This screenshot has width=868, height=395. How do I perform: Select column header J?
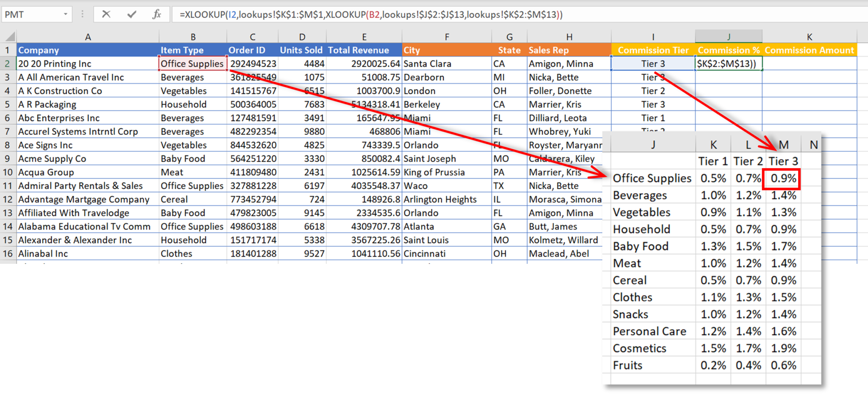click(729, 36)
